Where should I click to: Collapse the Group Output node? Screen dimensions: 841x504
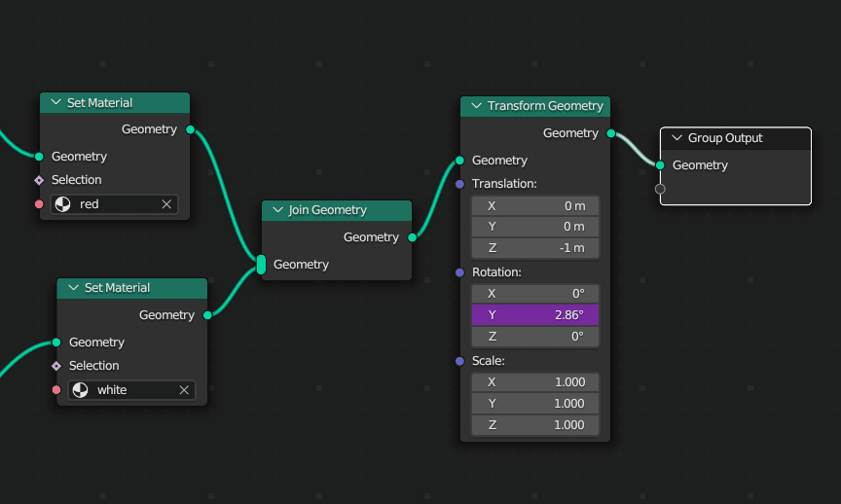point(676,138)
